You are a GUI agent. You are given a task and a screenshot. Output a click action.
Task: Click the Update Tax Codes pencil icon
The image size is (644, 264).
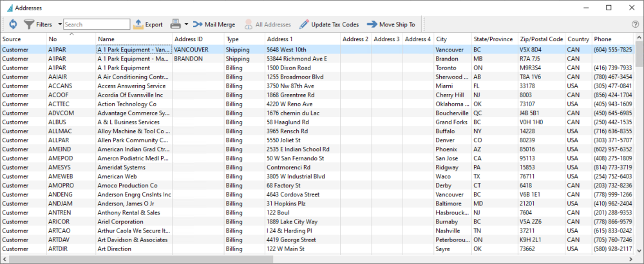coord(304,24)
